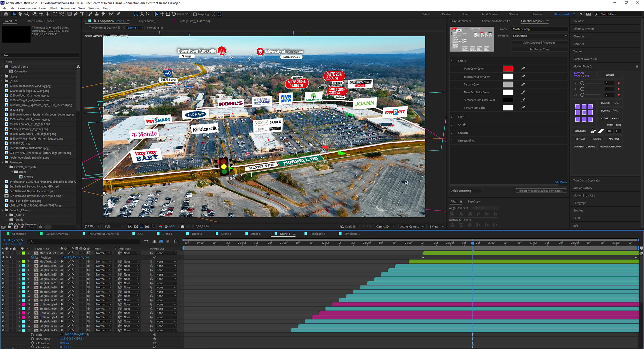
Task: Click the gray Tertiary Color swatch
Action: (508, 84)
